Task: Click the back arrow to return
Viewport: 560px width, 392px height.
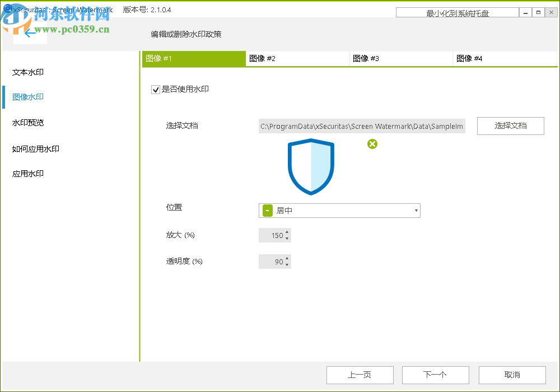Action: click(30, 34)
